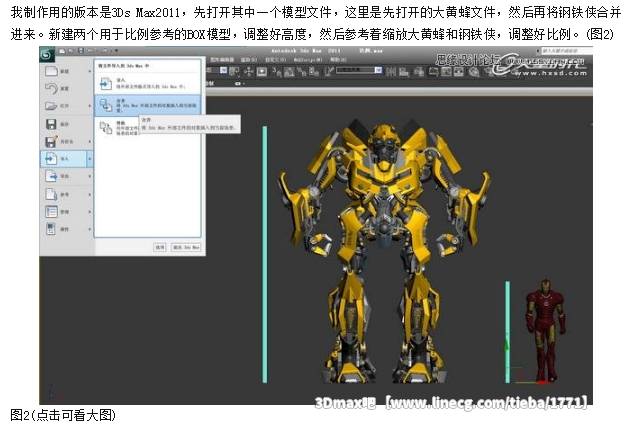Expand the 管理 (Manage) submenu arrow
The image size is (627, 422).
pyautogui.click(x=90, y=211)
